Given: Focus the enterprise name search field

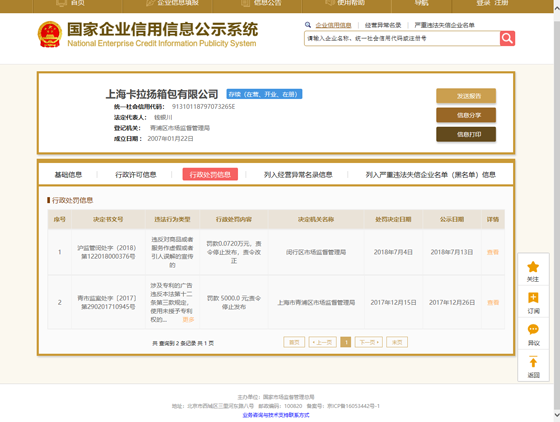Looking at the screenshot, I should coord(402,38).
